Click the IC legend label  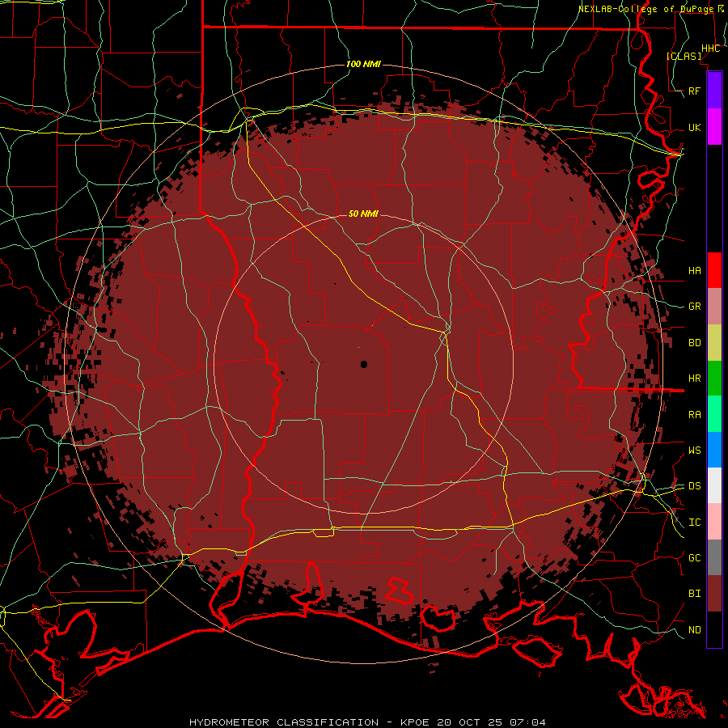click(695, 523)
